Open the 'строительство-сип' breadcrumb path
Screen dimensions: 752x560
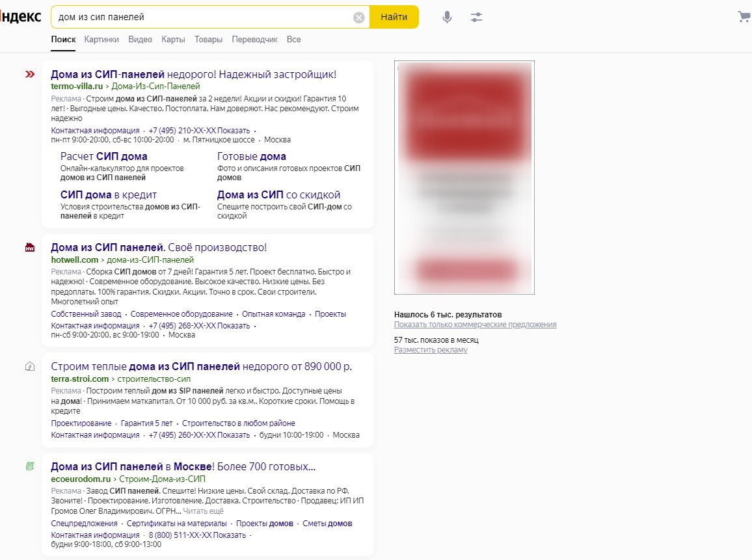click(x=154, y=379)
